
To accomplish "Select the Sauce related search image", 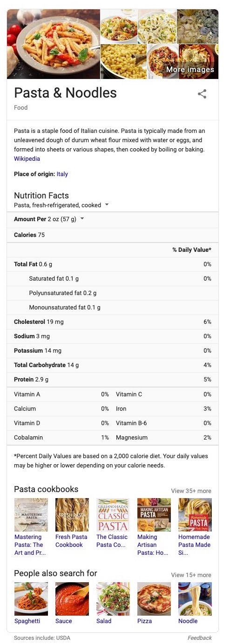I will (x=72, y=599).
